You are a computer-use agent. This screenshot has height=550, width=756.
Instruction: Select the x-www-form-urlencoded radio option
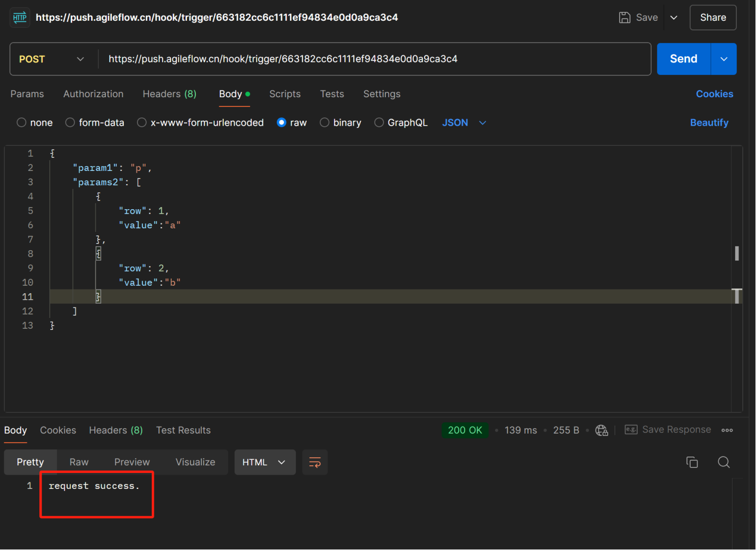tap(142, 122)
